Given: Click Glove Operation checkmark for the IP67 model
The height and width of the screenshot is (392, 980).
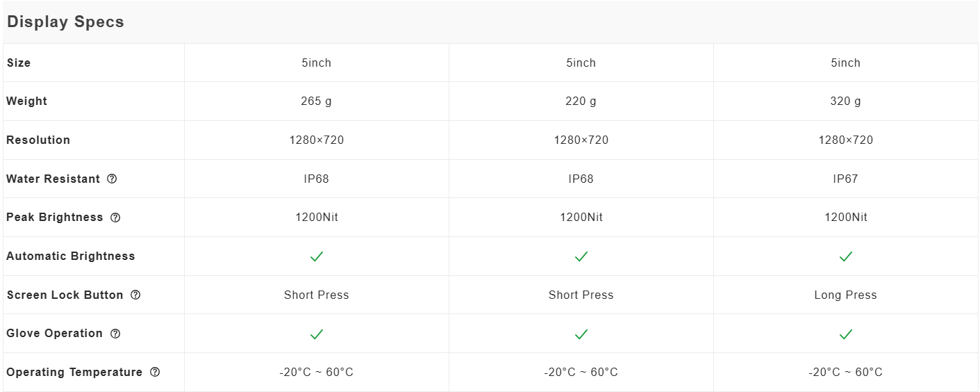Looking at the screenshot, I should click(x=846, y=334).
